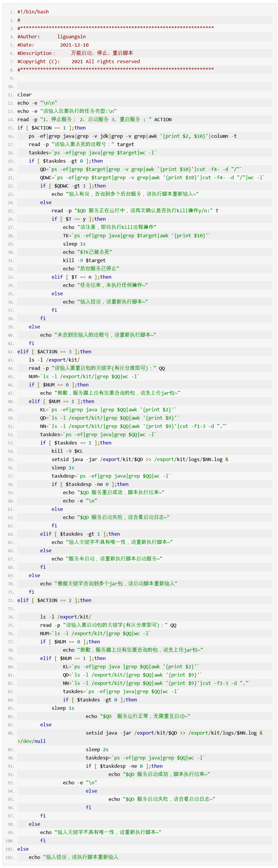The width and height of the screenshot is (278, 868).
Task: Click the 'if [ $T == y ];then' line
Action: click(x=78, y=219)
